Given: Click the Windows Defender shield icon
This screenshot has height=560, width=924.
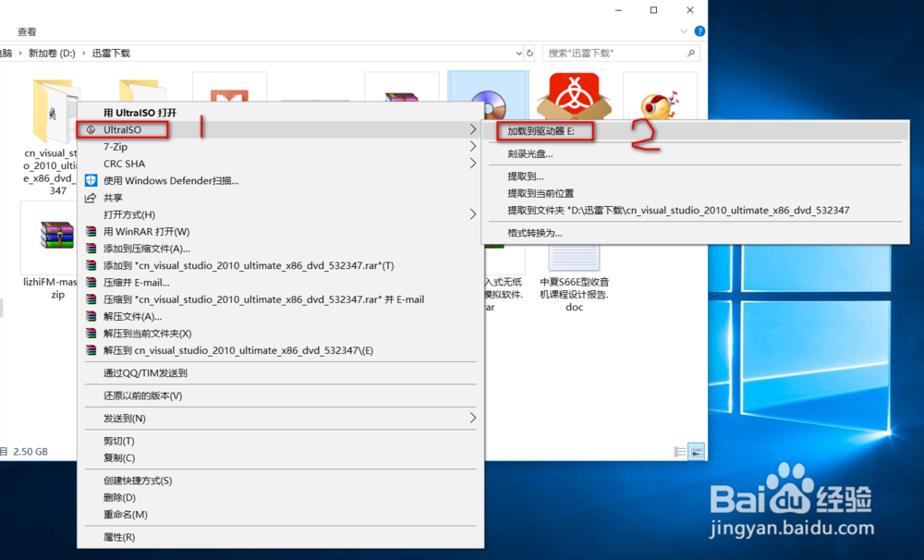Looking at the screenshot, I should coord(91,180).
